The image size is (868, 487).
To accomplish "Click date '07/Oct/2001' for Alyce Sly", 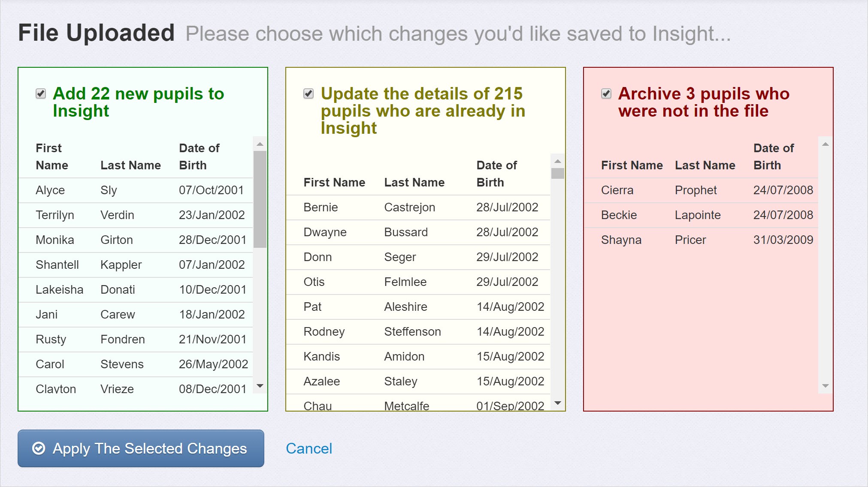I will (x=212, y=190).
